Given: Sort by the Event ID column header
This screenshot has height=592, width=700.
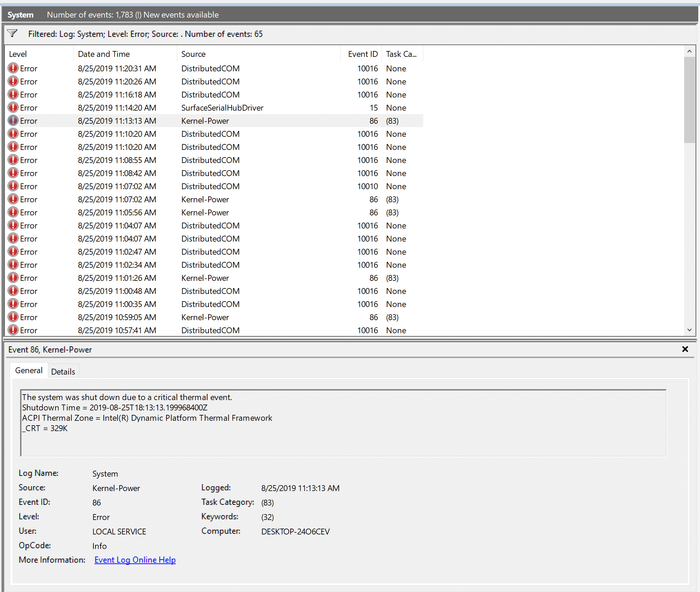Looking at the screenshot, I should 361,54.
